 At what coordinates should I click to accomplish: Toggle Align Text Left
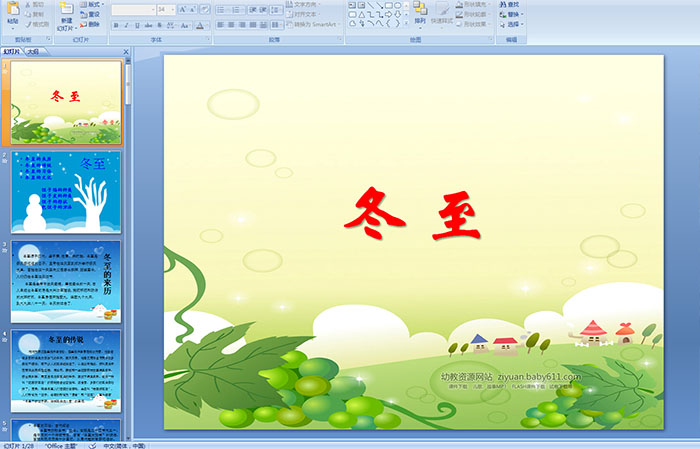coord(221,25)
